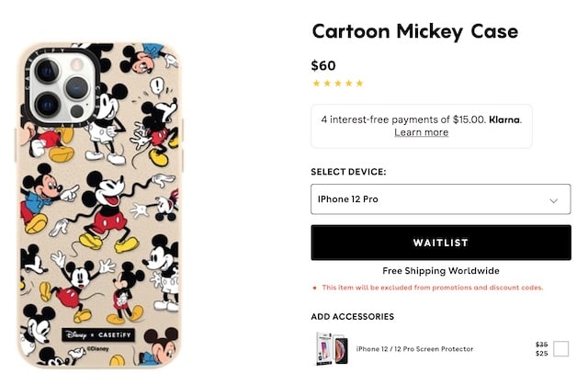Check the screen protector accessory checkbox

click(x=561, y=348)
